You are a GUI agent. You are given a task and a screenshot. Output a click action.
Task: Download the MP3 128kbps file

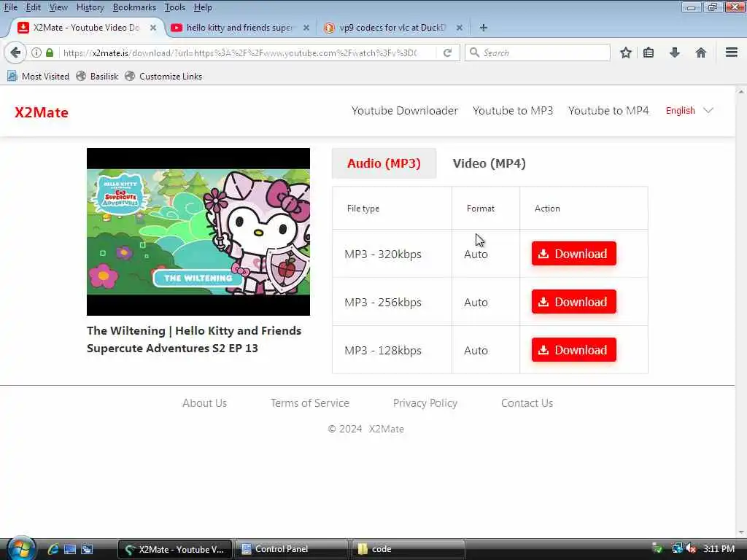[573, 349]
